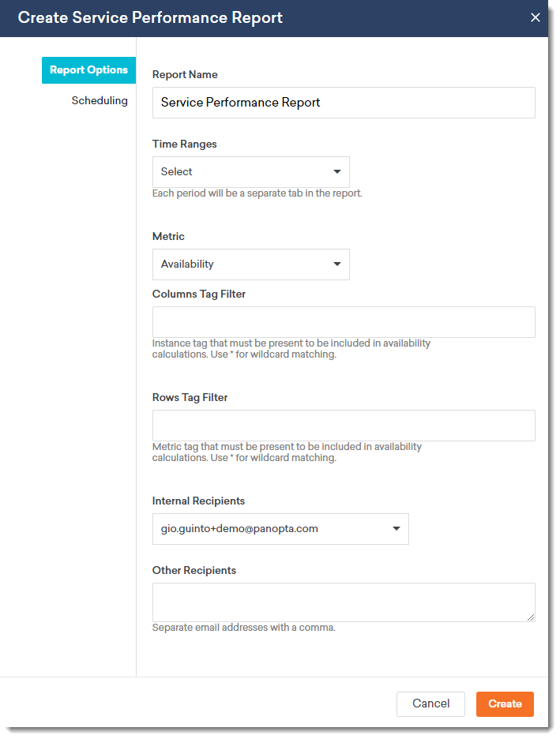
Task: Click the Report Name text field
Action: (x=344, y=103)
